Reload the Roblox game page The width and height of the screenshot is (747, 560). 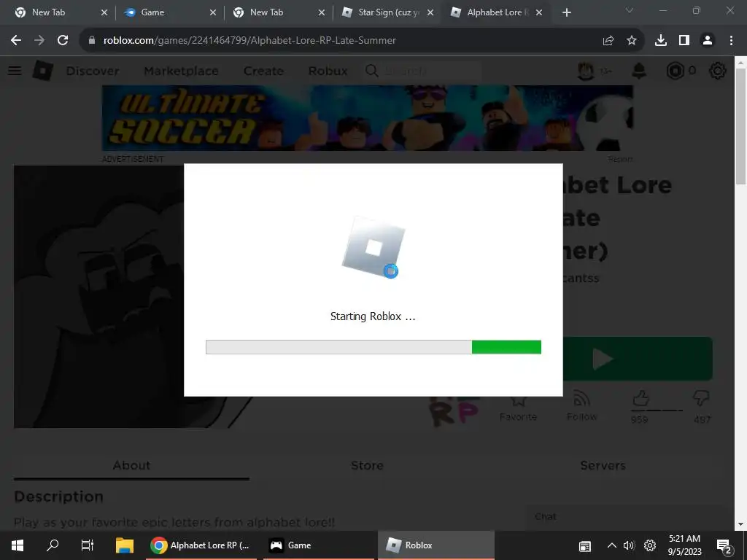[63, 41]
